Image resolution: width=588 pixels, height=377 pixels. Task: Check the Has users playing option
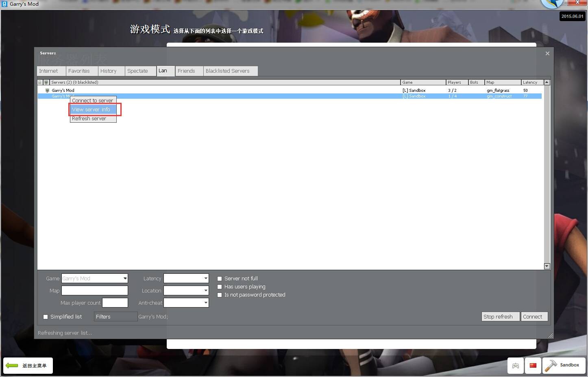point(220,286)
